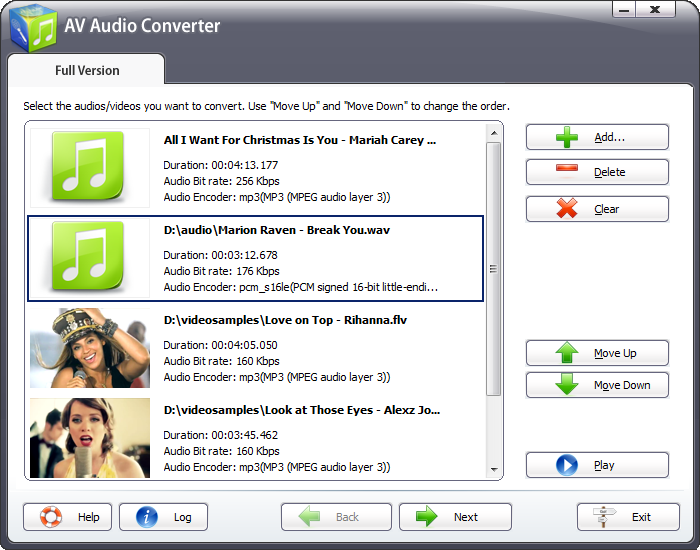This screenshot has width=700, height=550.
Task: Click the red minus Delete icon
Action: tap(567, 168)
